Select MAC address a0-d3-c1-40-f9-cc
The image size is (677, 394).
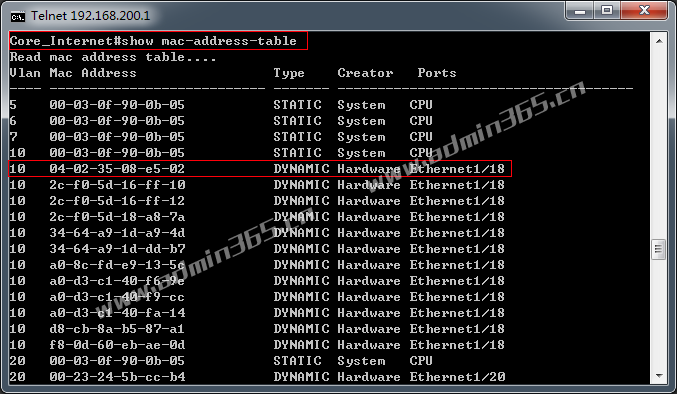117,297
